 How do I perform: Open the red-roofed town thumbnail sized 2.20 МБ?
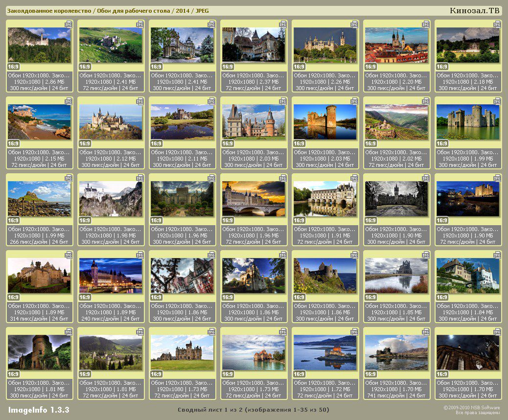click(x=396, y=45)
